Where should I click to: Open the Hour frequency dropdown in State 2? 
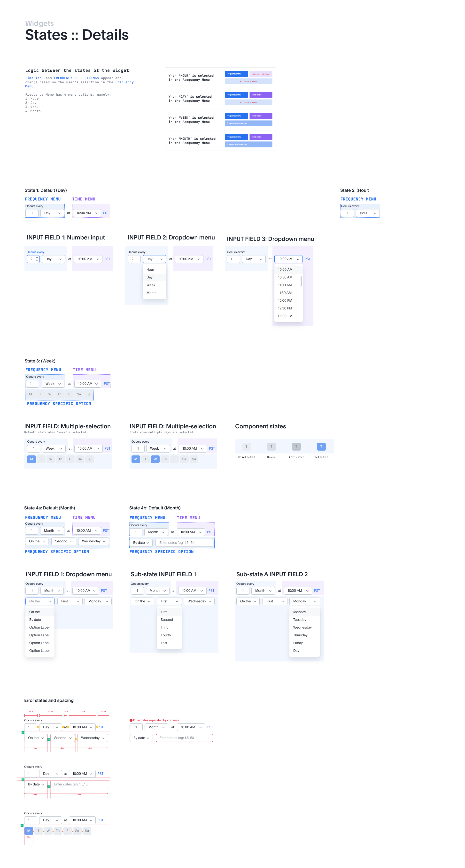pyautogui.click(x=368, y=213)
